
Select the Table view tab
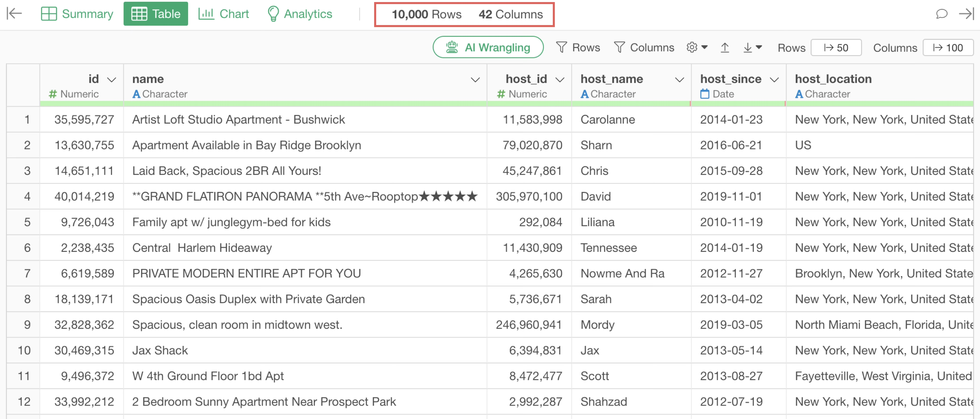click(x=156, y=14)
